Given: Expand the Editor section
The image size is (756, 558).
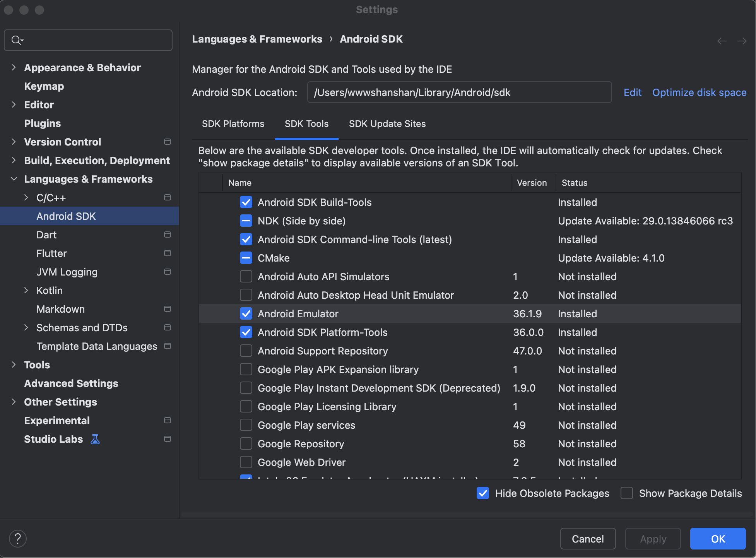Looking at the screenshot, I should 14,105.
